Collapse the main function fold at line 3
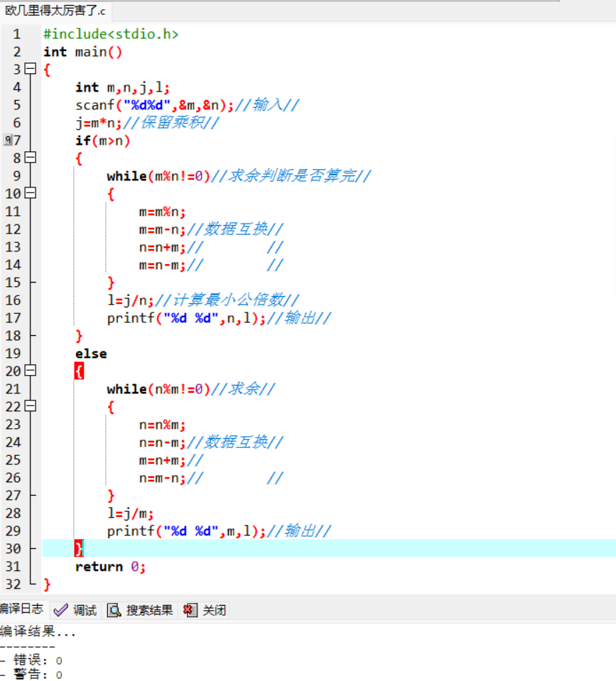The width and height of the screenshot is (616, 681). click(x=31, y=69)
